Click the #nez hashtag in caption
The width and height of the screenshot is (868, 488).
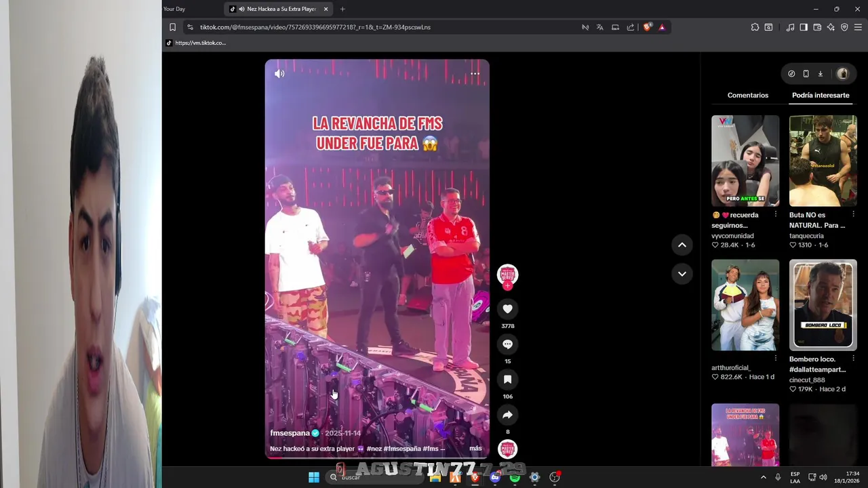click(x=374, y=449)
